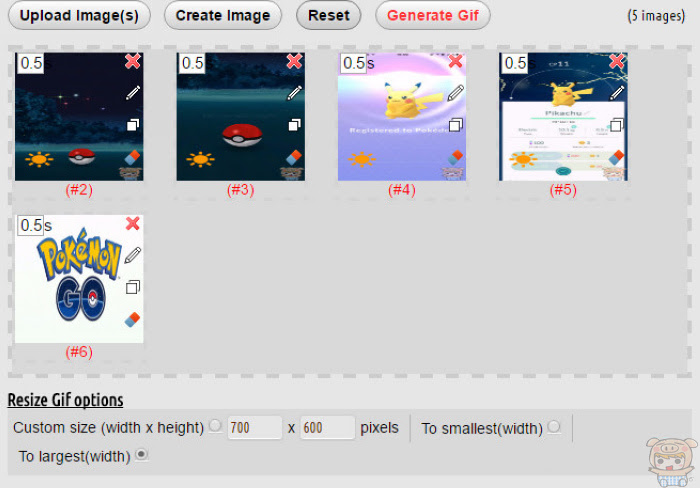Focus the height field showing 600
Screen dimensions: 700x488
tap(328, 428)
